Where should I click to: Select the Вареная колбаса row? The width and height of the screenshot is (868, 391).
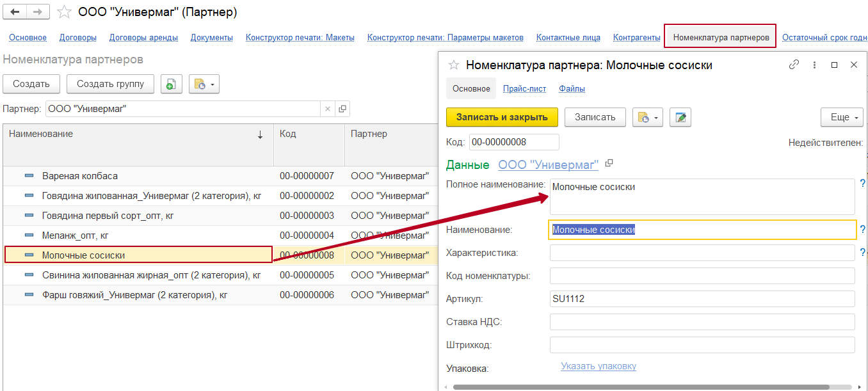80,175
